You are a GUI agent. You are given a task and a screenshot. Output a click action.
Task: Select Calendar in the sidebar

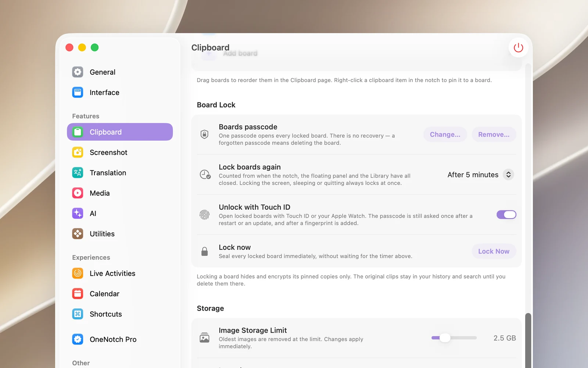pyautogui.click(x=120, y=294)
